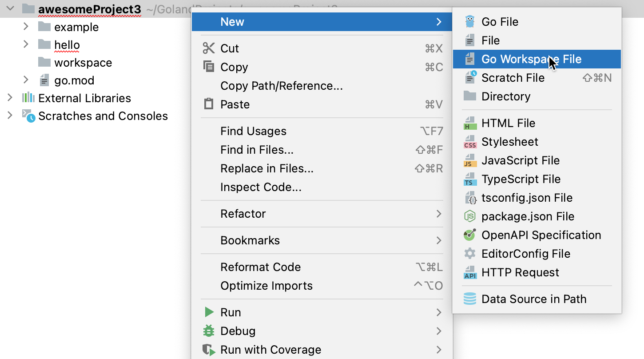Expand the hello folder chevron
The width and height of the screenshot is (644, 359).
click(26, 44)
